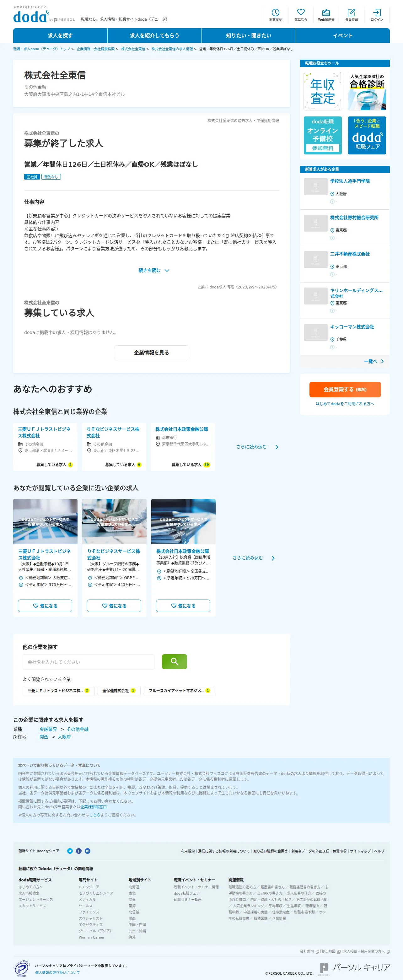The height and width of the screenshot is (980, 403).
Task: Click 企業情報・会社概要検索 breadcrumb link
Action: click(x=95, y=49)
